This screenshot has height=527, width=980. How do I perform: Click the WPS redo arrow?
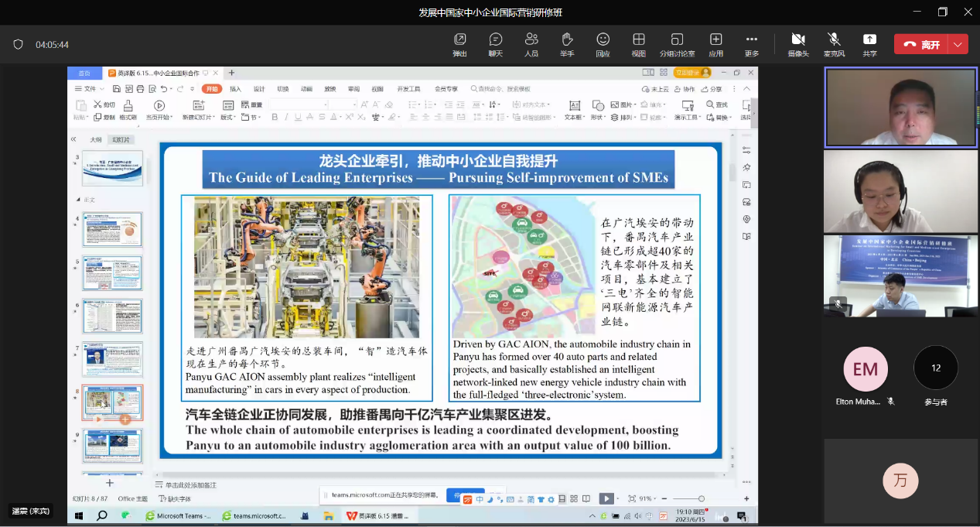181,89
